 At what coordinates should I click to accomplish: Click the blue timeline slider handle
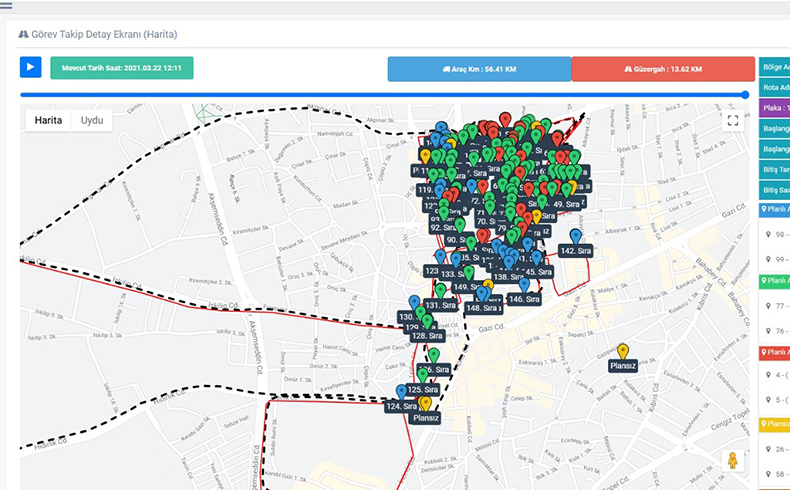[x=745, y=95]
